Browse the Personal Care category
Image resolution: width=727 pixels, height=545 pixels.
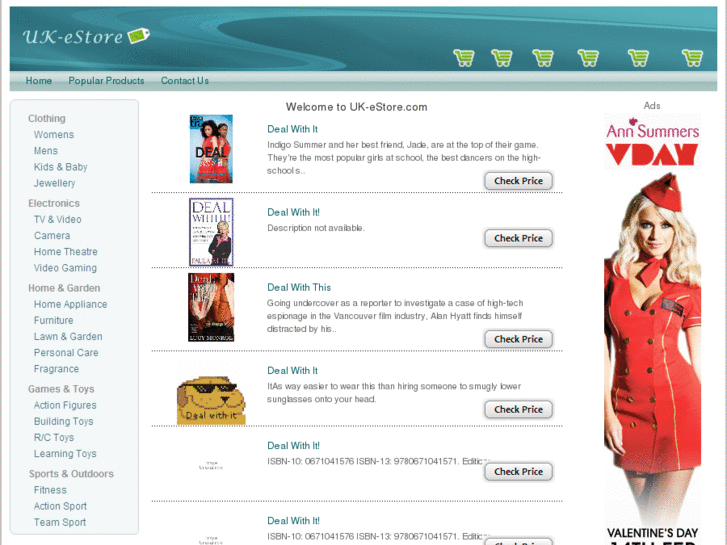[66, 353]
